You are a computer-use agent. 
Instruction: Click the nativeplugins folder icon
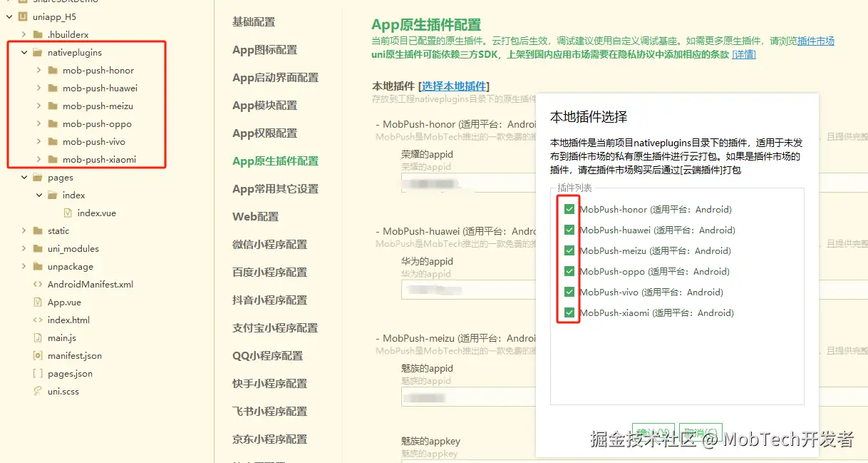[38, 52]
